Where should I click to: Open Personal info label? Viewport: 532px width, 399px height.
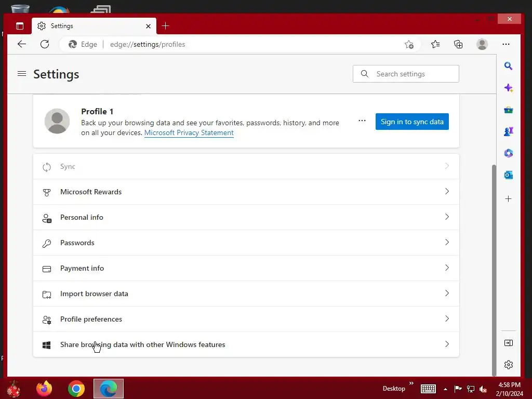click(82, 217)
